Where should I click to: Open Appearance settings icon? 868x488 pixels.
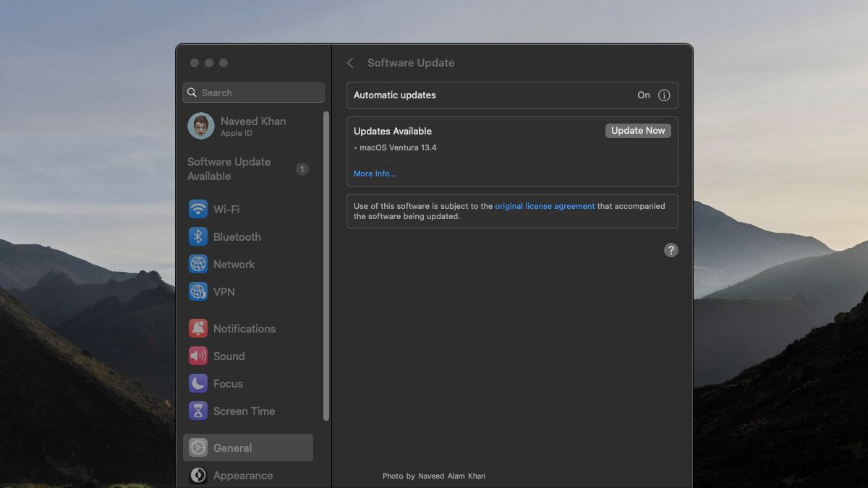point(198,475)
